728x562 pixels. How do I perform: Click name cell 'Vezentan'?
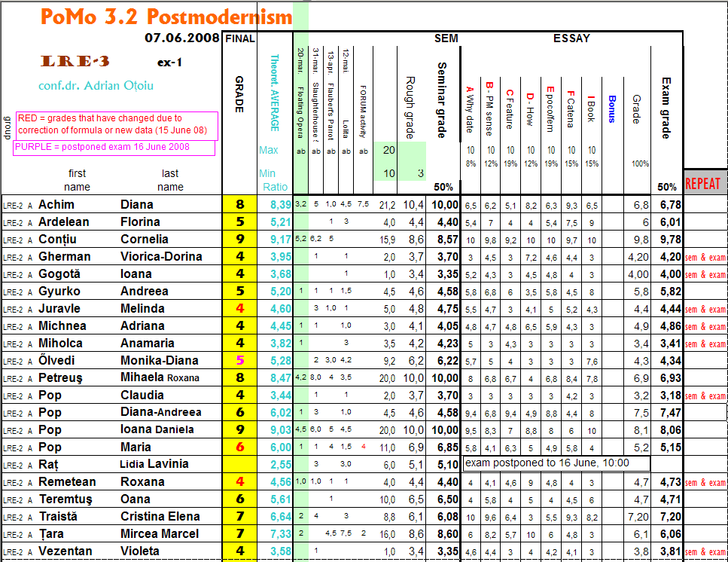coord(65,551)
